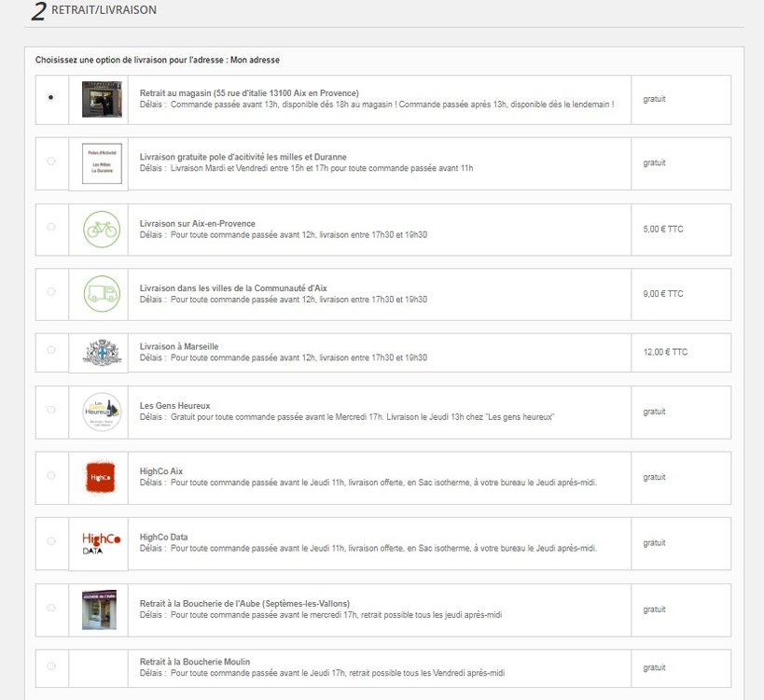Click the Marseille coat of arms icon
The height and width of the screenshot is (700, 764).
click(102, 353)
